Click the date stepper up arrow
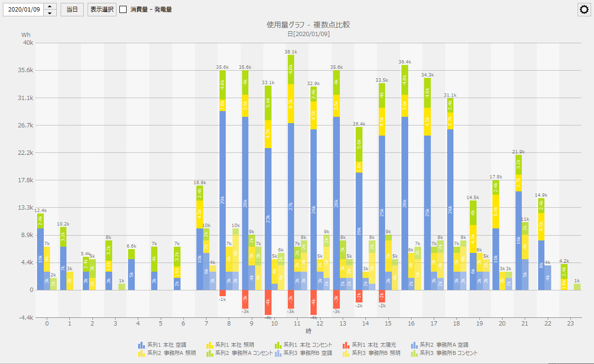 pyautogui.click(x=50, y=6)
